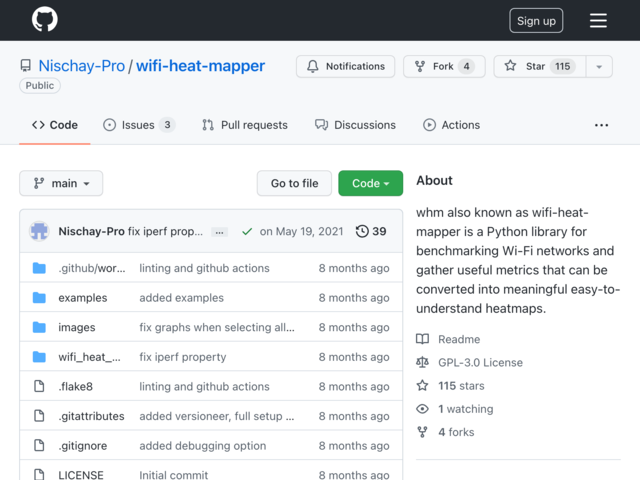Open the hamburger navigation menu
The image size is (640, 480).
click(598, 20)
